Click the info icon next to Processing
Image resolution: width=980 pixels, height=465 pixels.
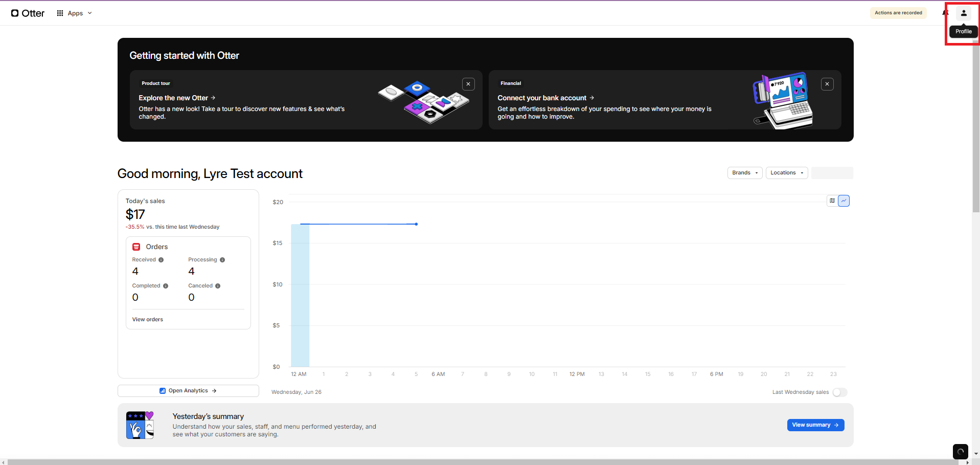pyautogui.click(x=222, y=260)
